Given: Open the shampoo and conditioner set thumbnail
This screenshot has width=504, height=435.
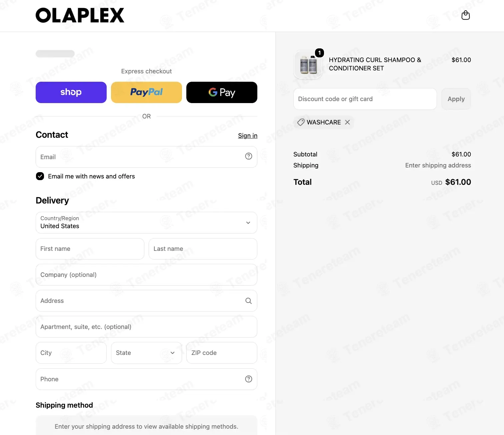Looking at the screenshot, I should (308, 65).
